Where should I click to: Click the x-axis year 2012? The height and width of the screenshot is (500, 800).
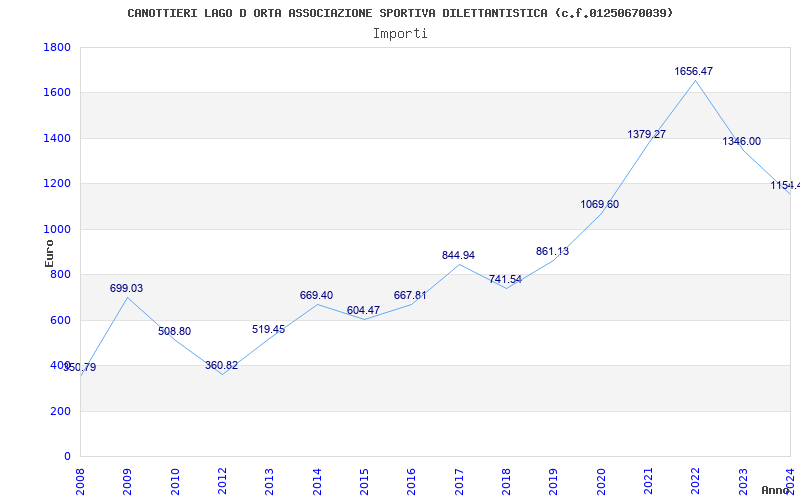tap(222, 482)
